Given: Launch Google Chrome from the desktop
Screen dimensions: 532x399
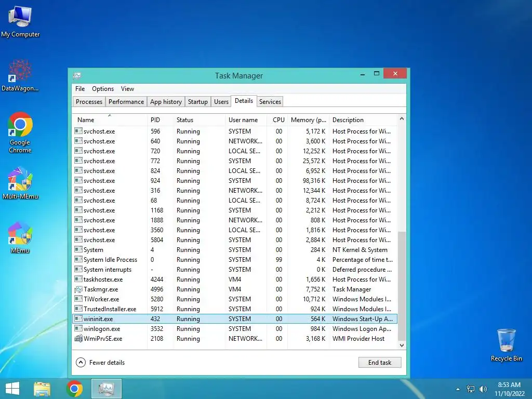Looking at the screenshot, I should pos(20,132).
